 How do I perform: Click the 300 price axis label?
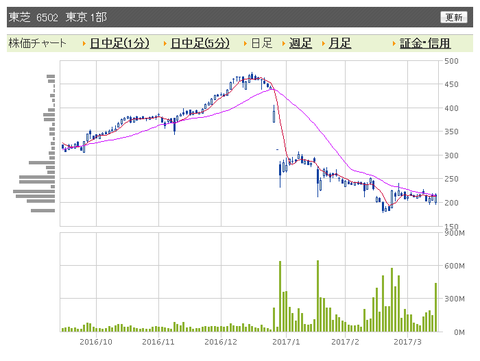tap(451, 155)
